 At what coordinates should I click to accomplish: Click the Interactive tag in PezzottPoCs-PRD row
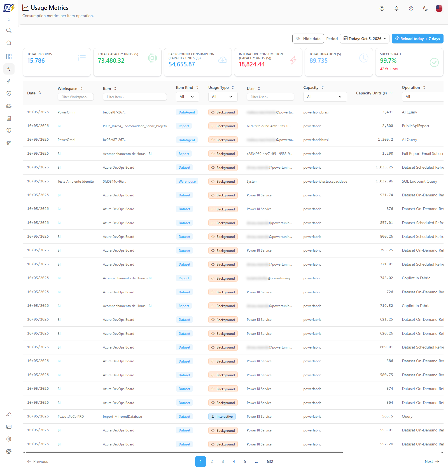pos(222,417)
